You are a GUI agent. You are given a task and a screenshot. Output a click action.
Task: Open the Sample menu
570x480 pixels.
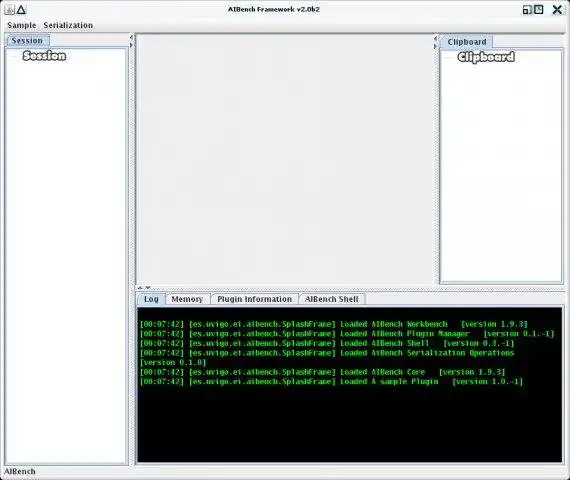[21, 25]
